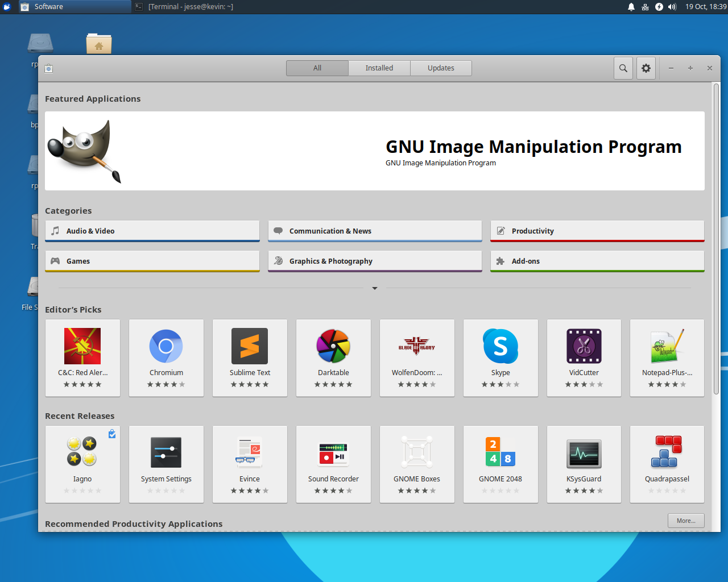
Task: Open the C&C: Red Alert app tile
Action: [82, 357]
